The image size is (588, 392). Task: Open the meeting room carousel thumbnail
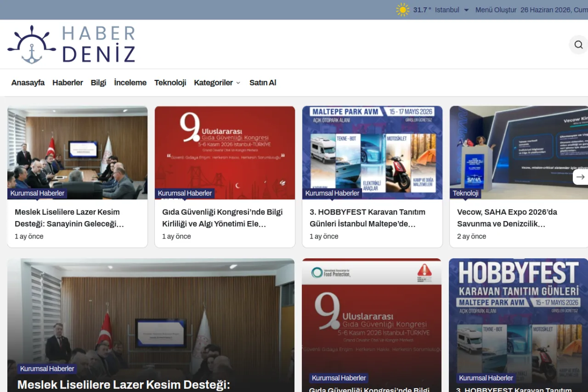point(78,153)
